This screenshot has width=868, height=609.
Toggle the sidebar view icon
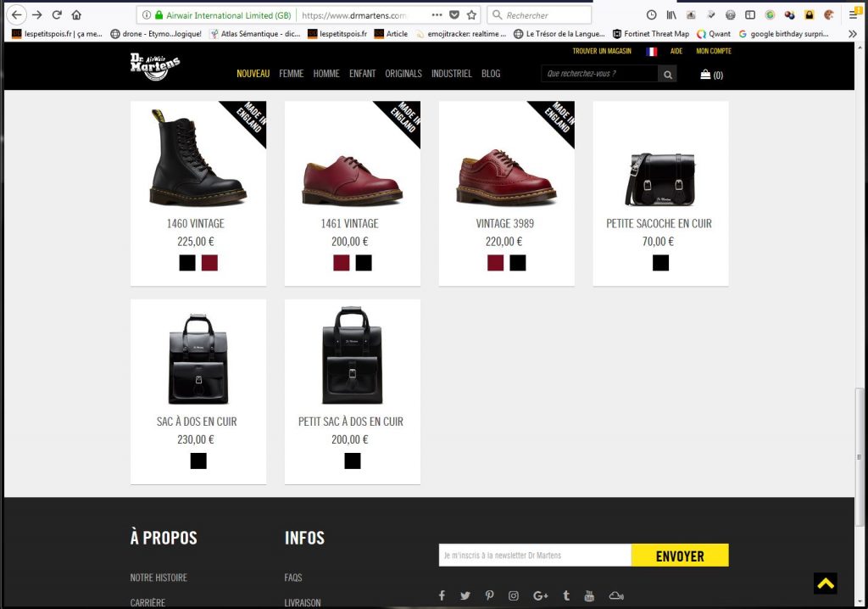[x=750, y=15]
